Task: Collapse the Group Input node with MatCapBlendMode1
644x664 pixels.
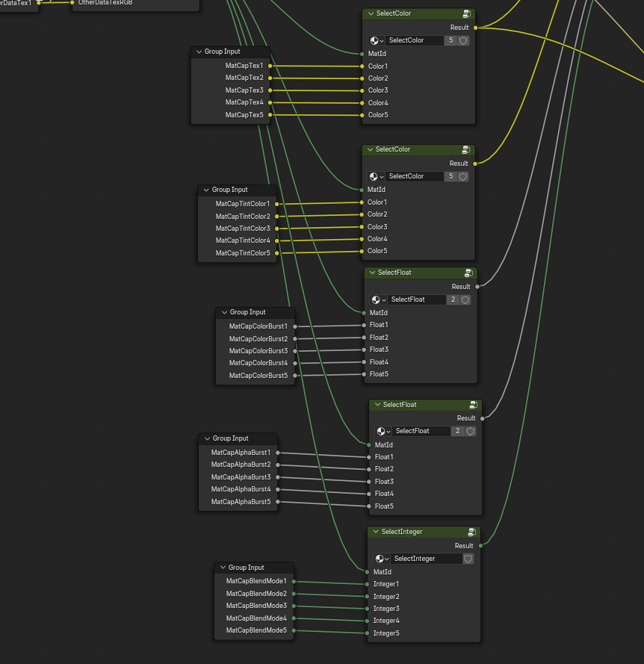Action: (223, 568)
